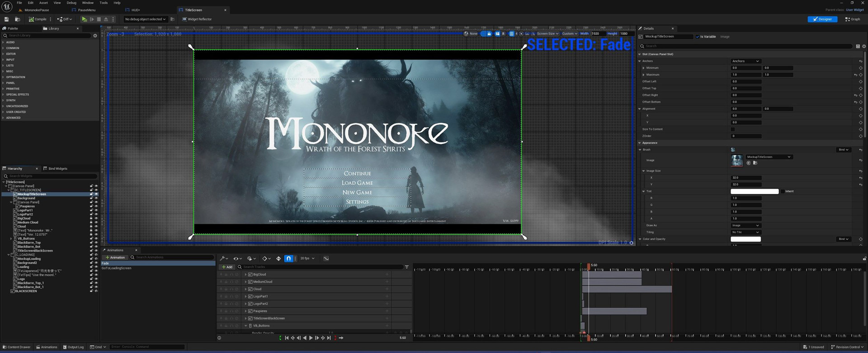Reset the Anchors Maximum value arrow
The width and height of the screenshot is (868, 353).
pos(855,75)
